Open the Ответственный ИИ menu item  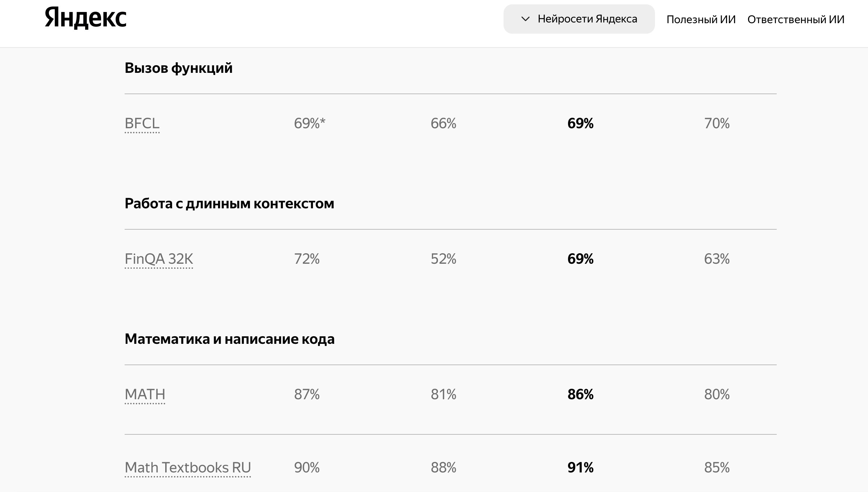[796, 19]
